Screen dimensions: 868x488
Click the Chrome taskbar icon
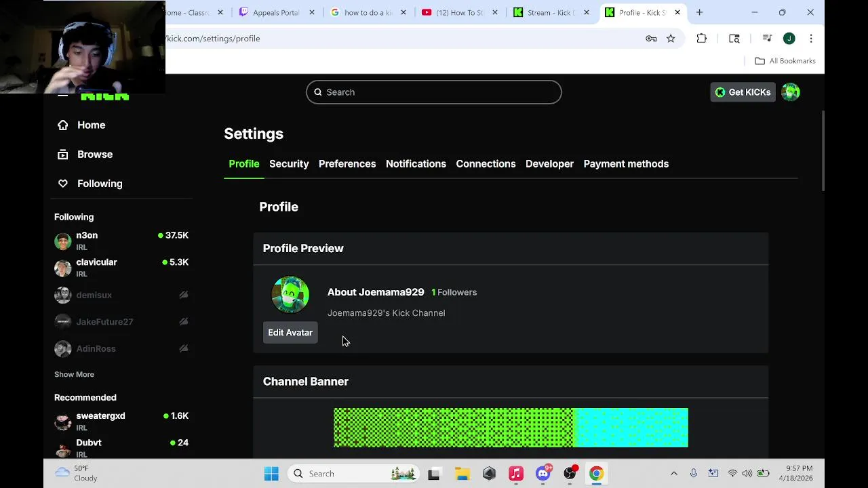596,474
